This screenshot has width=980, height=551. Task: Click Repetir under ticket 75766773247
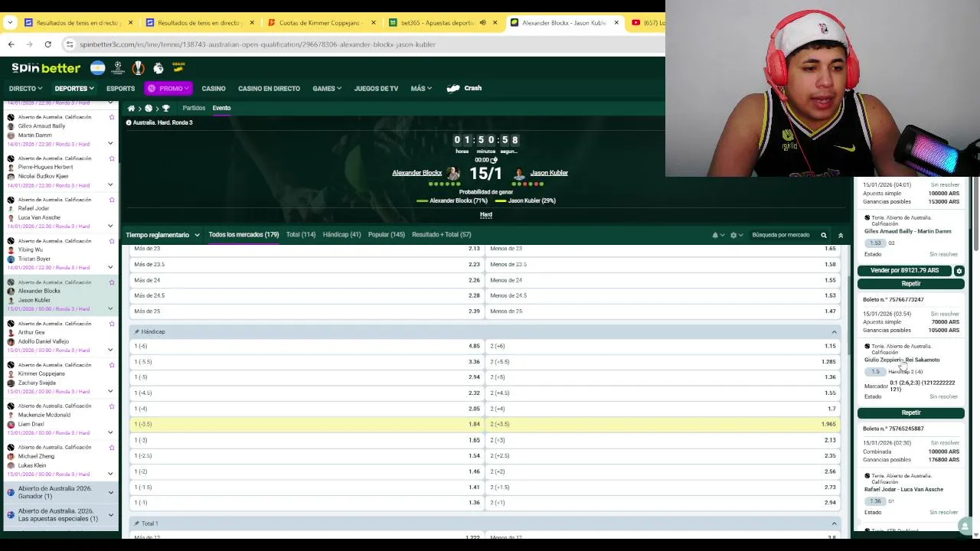pyautogui.click(x=911, y=413)
